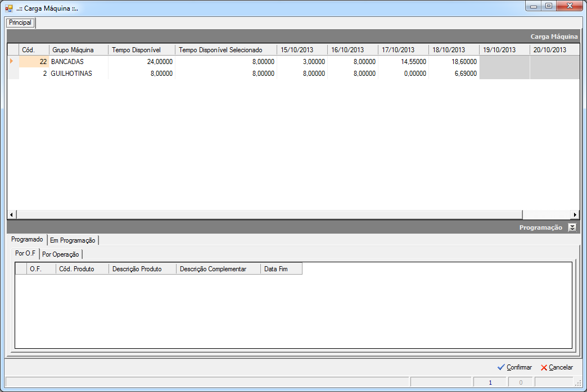Screen dimensions: 587x392
Task: Close the Carga Máquina window
Action: tap(570, 6)
